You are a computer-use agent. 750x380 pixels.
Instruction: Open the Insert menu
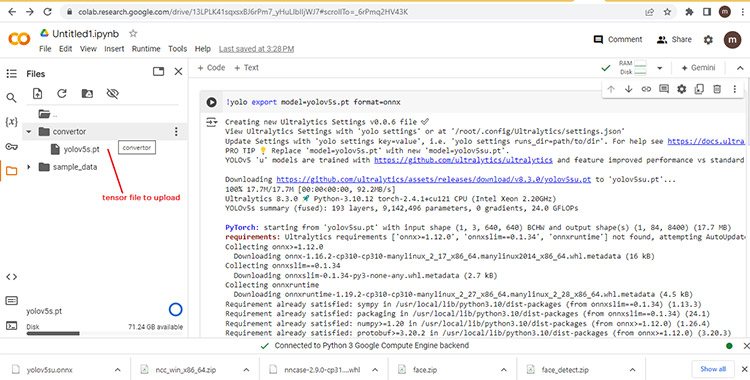point(114,49)
